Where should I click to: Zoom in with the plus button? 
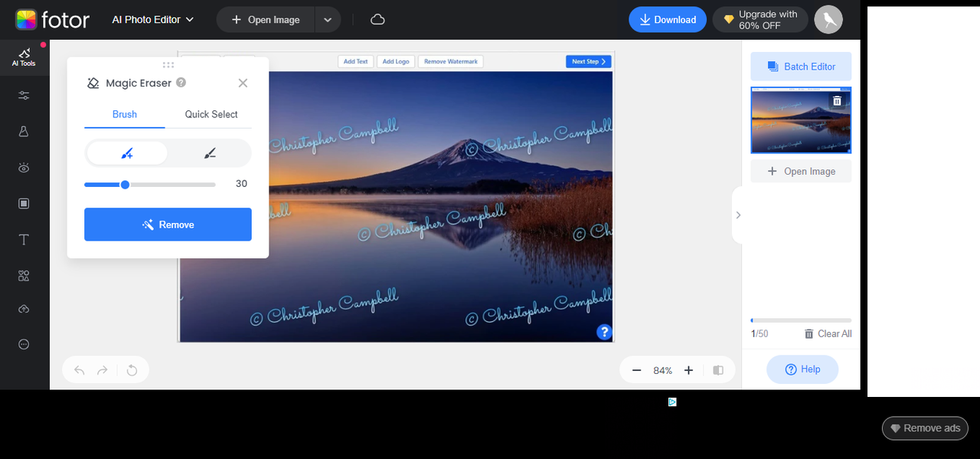[x=688, y=370]
